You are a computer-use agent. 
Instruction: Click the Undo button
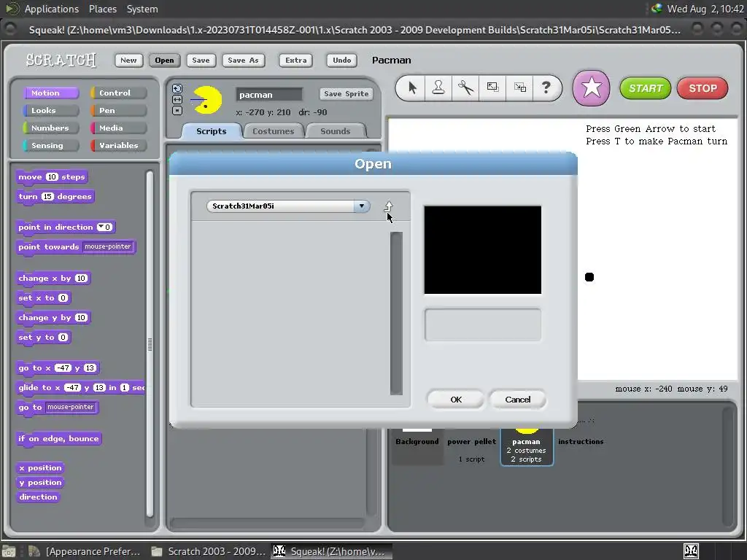[x=341, y=60]
